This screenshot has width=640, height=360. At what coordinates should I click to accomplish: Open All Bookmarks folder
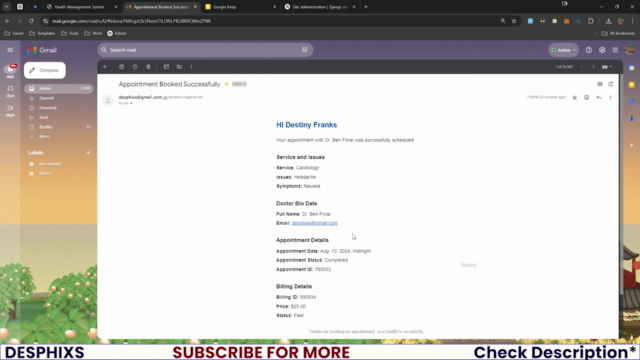coord(618,33)
